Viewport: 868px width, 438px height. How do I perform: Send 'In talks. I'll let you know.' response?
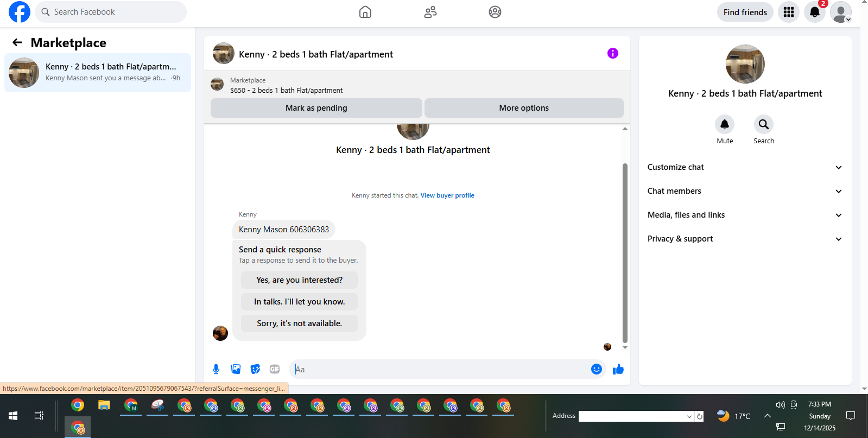point(299,302)
